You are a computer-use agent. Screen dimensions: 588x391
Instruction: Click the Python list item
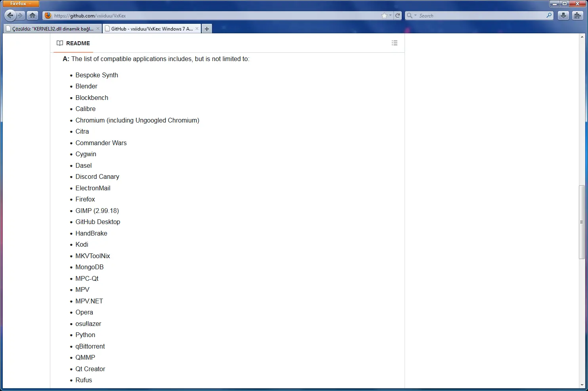pyautogui.click(x=85, y=335)
